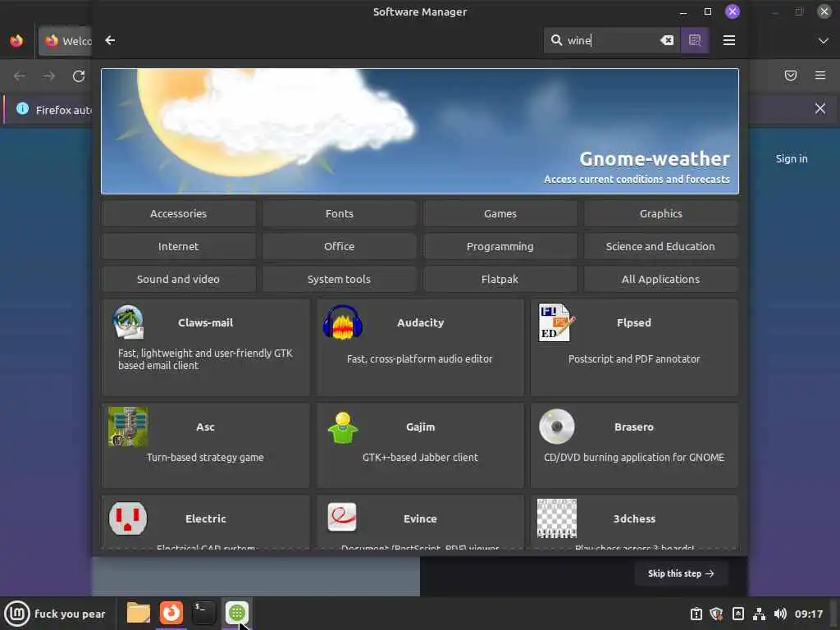Switch to Firefox in taskbar
The width and height of the screenshot is (840, 630).
tap(171, 612)
